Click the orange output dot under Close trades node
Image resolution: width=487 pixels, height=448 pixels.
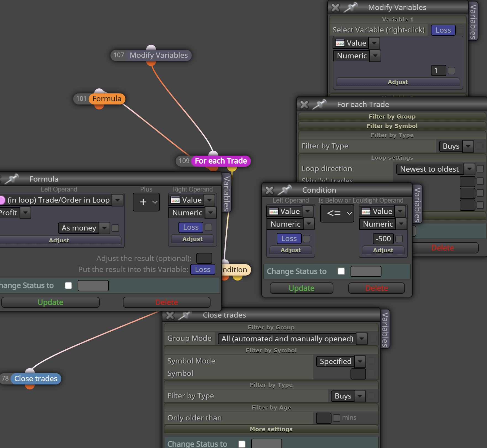(30, 386)
